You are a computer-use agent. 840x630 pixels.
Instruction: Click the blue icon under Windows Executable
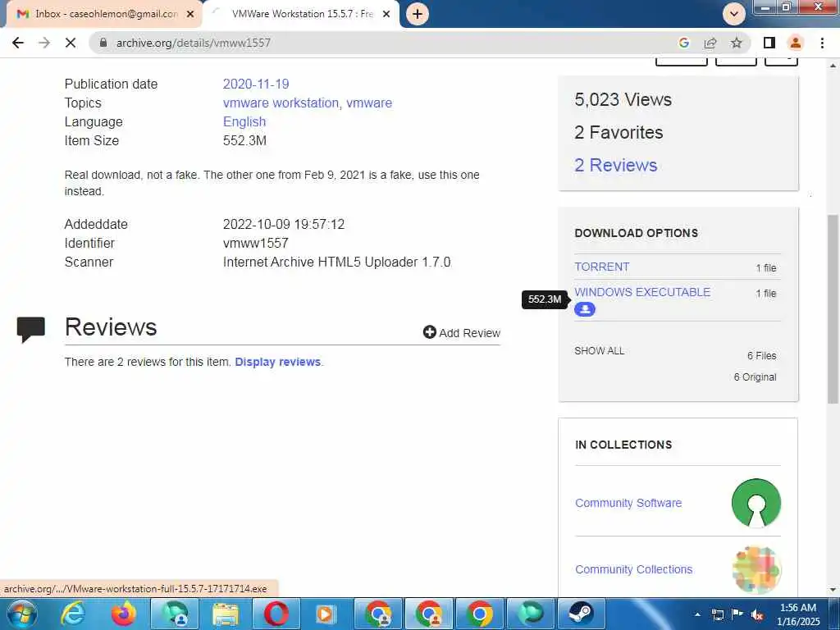585,309
